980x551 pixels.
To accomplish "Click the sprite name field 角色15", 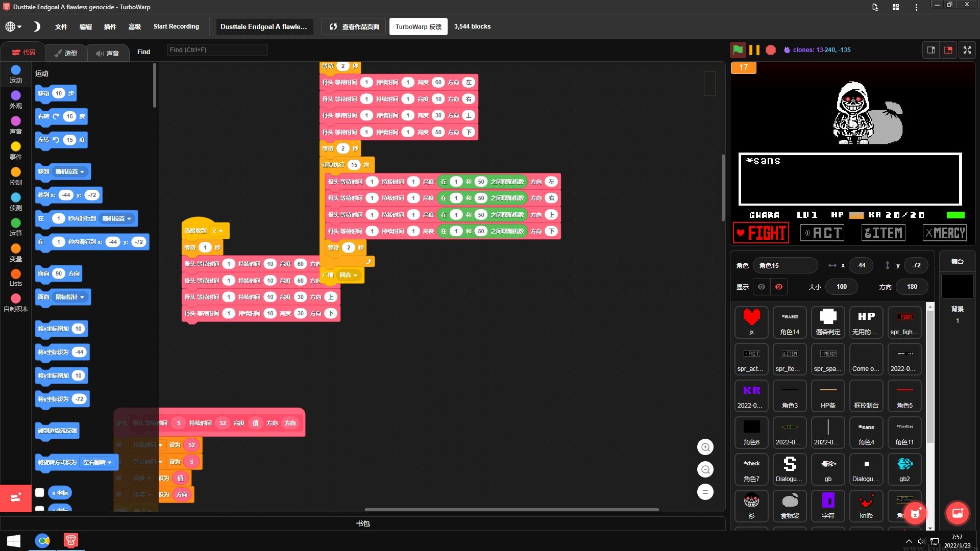I will tap(785, 265).
